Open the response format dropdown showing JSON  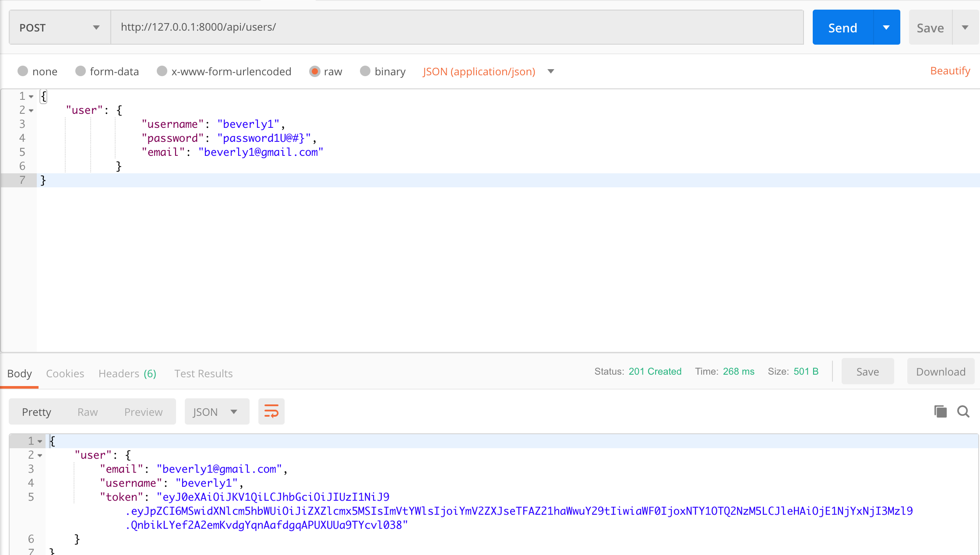(217, 411)
